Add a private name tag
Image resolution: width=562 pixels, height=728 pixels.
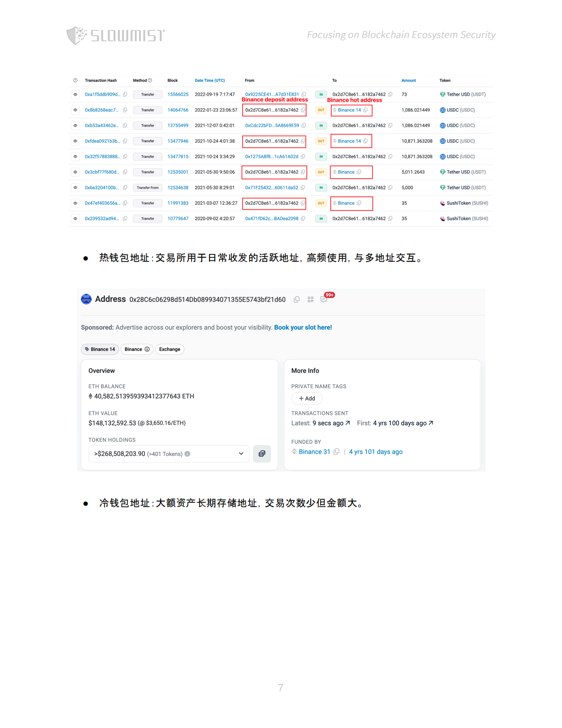[307, 398]
